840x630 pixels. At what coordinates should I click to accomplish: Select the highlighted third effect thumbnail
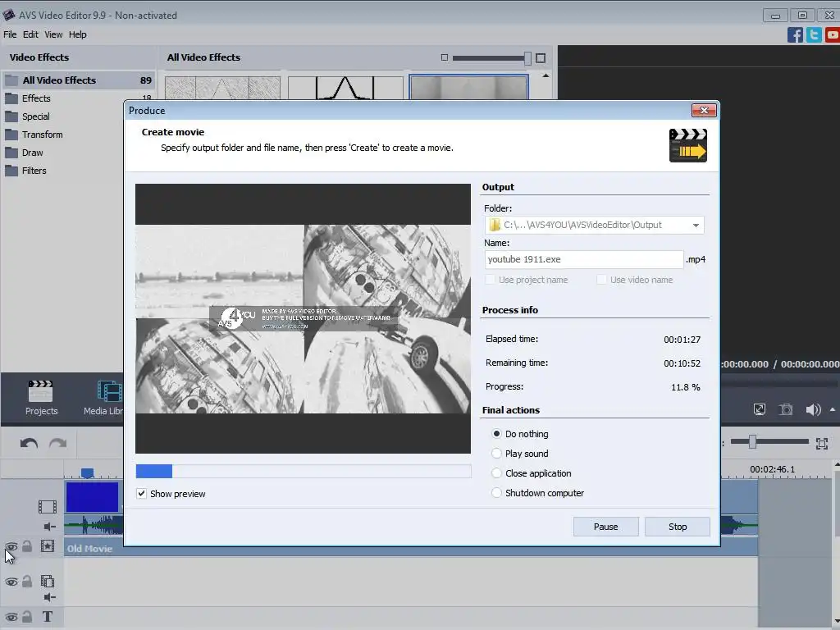(468, 87)
